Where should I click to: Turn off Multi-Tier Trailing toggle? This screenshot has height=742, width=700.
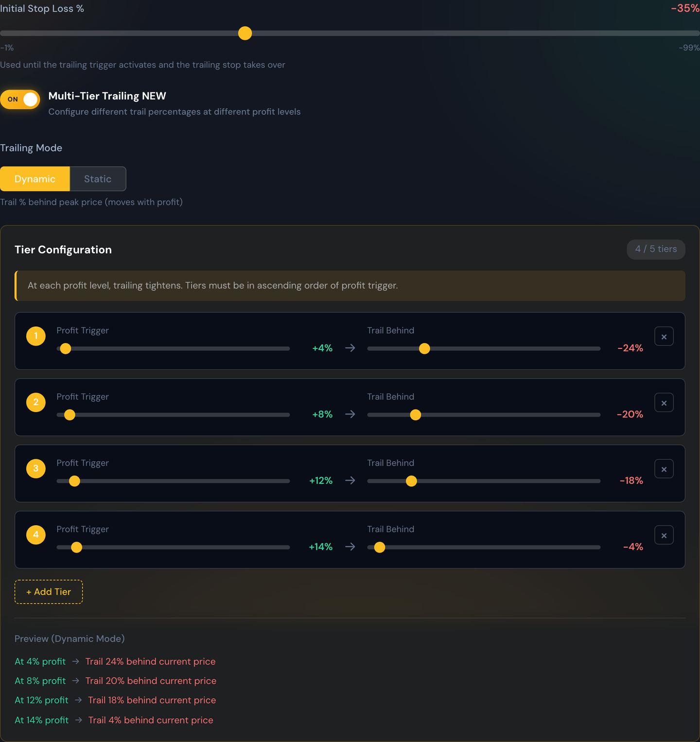tap(20, 99)
